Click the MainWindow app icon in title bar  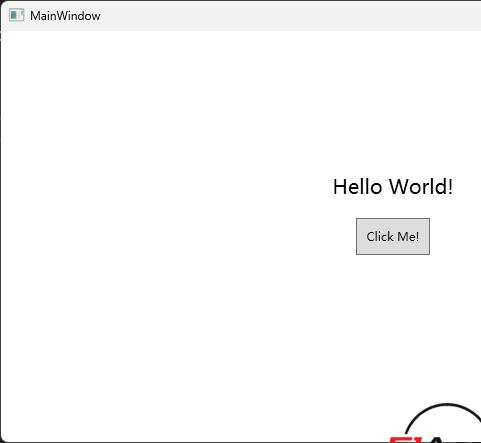point(16,15)
